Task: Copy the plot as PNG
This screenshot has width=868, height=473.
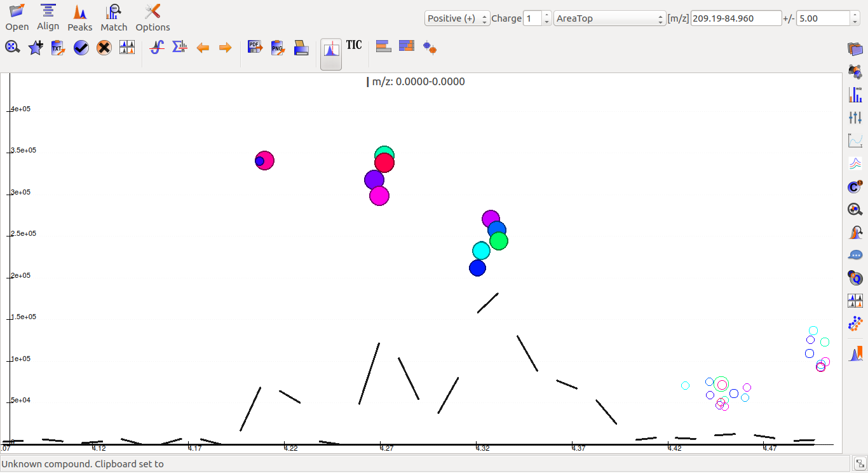Action: coord(278,46)
